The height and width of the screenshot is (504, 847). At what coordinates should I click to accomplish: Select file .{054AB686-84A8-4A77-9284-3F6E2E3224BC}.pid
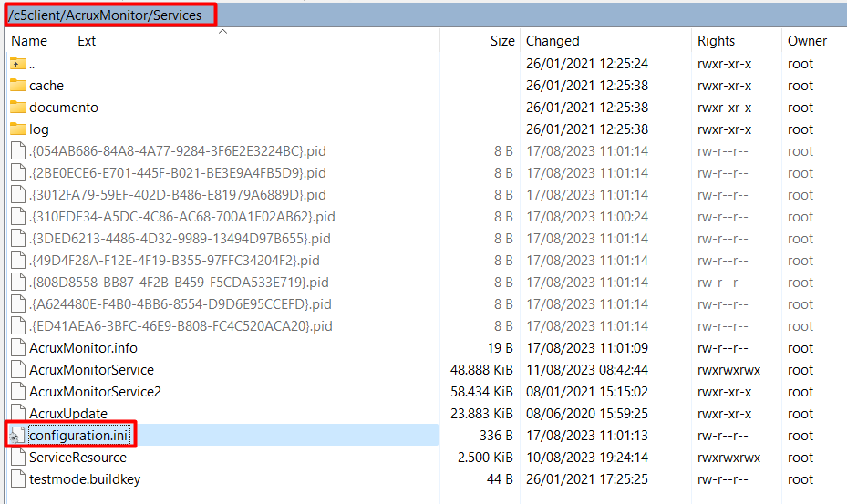177,151
